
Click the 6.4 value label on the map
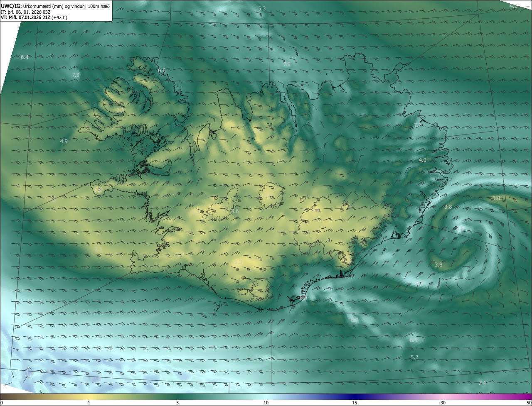25,57
